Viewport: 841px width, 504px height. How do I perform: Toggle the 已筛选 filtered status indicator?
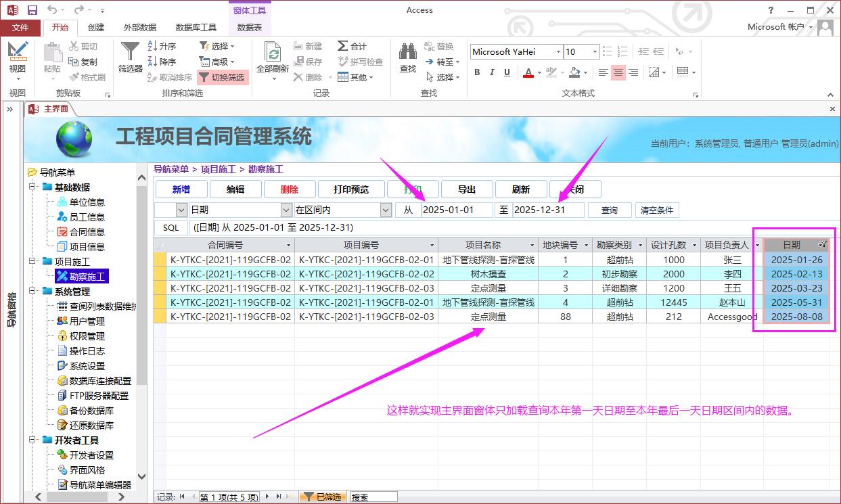[x=323, y=497]
